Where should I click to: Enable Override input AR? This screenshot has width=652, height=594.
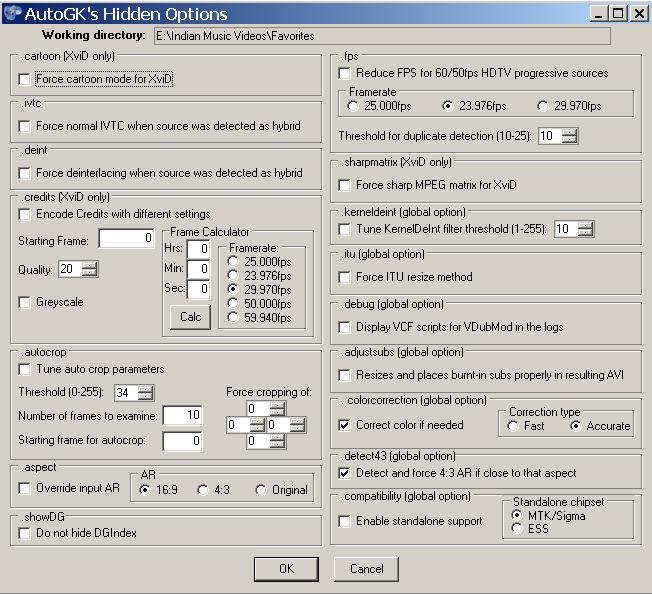(x=25, y=488)
